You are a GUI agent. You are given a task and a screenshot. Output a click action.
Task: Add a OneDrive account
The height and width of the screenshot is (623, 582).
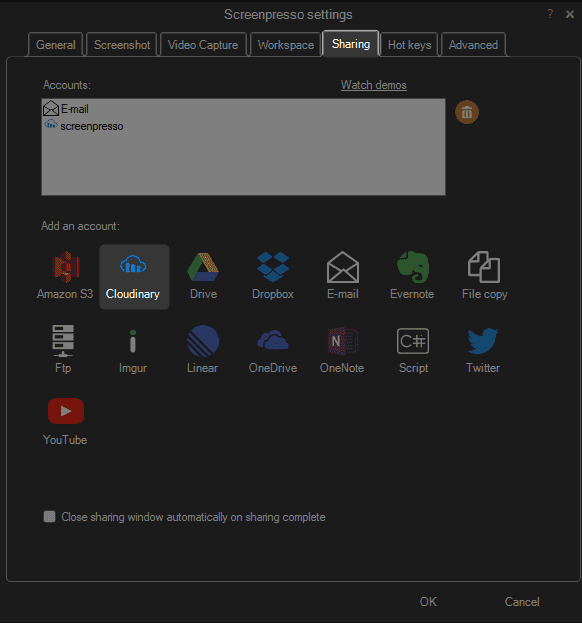[x=273, y=349]
